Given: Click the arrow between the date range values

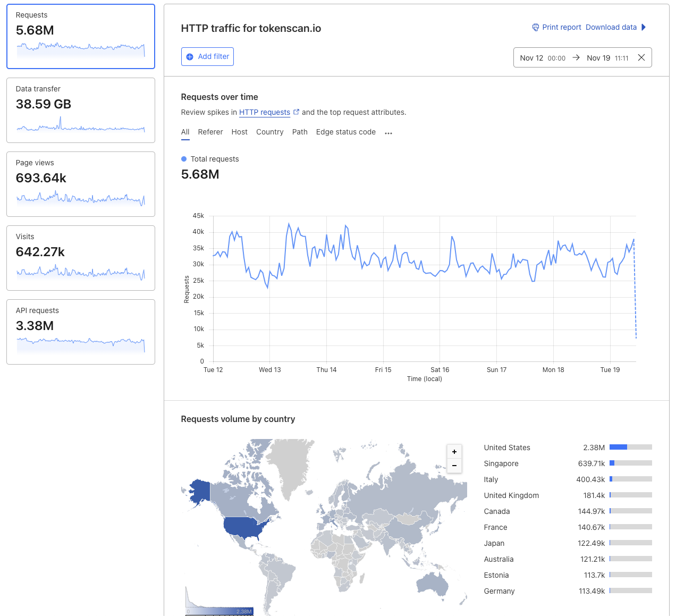Looking at the screenshot, I should click(576, 57).
